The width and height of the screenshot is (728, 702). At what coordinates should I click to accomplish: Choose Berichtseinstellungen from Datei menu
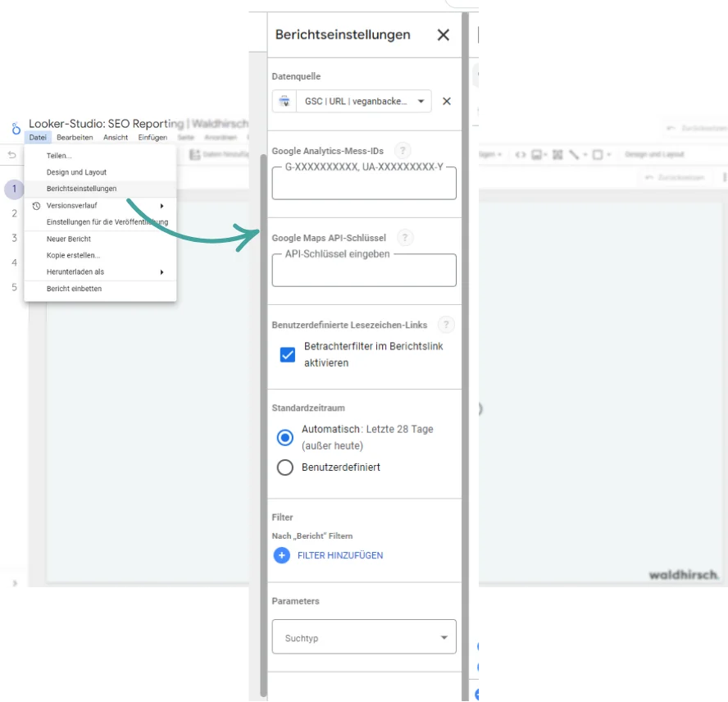(x=81, y=189)
